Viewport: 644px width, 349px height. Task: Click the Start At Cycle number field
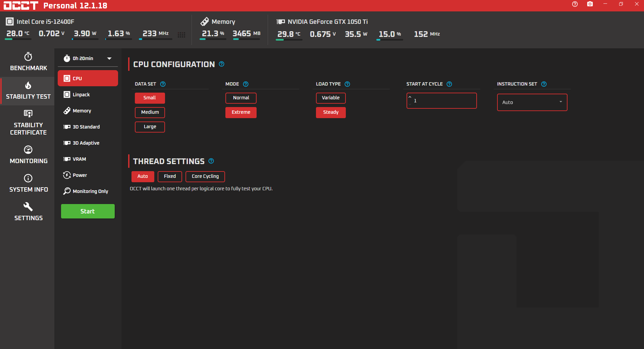442,101
